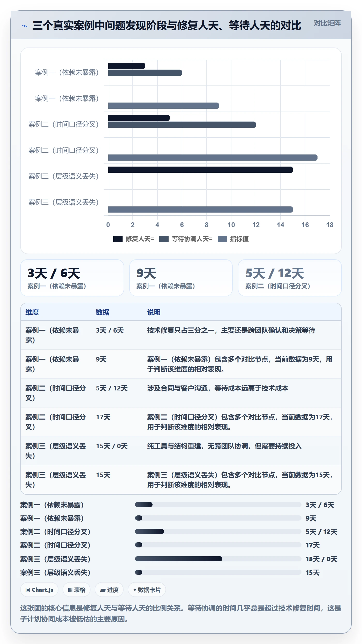Click the 纯工具与结构重建 description cell
Screen dimensions: 362x644
click(x=224, y=446)
